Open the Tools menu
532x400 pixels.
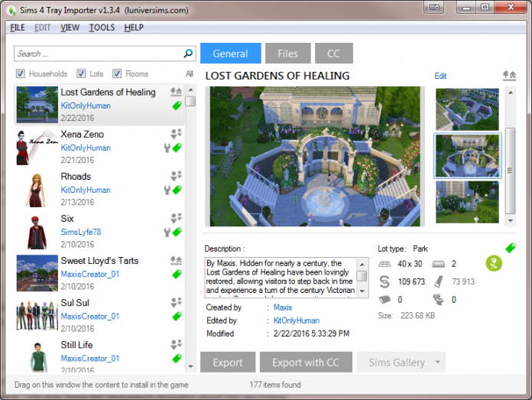[102, 28]
